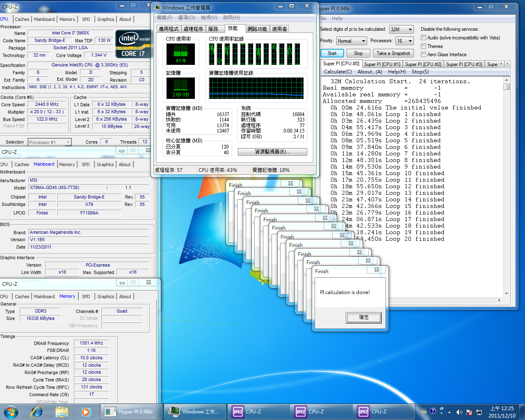The image size is (525, 420).
Task: Switch to the 處理程序 tab
Action: pos(193,29)
